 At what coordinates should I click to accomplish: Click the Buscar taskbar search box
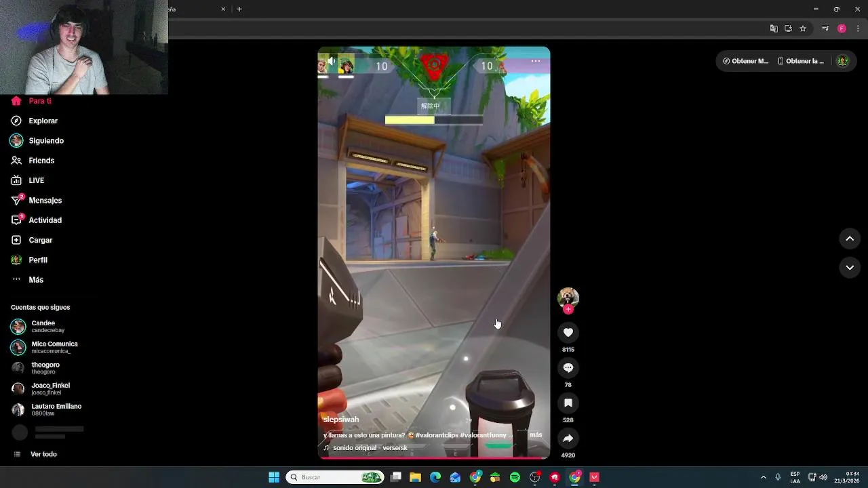[x=335, y=477]
